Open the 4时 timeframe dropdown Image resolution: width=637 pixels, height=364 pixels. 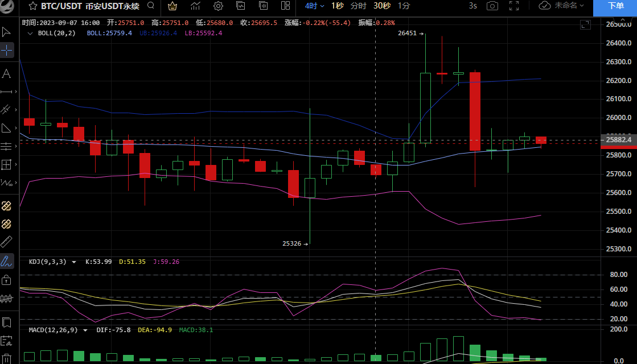(x=314, y=6)
